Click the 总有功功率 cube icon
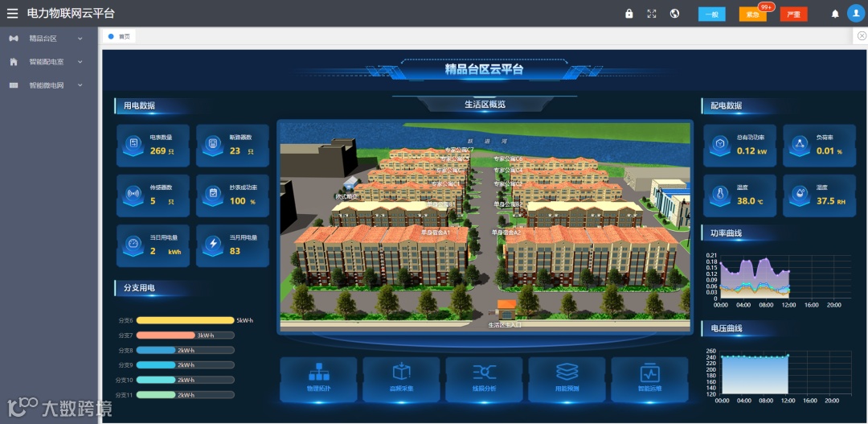 coord(719,145)
